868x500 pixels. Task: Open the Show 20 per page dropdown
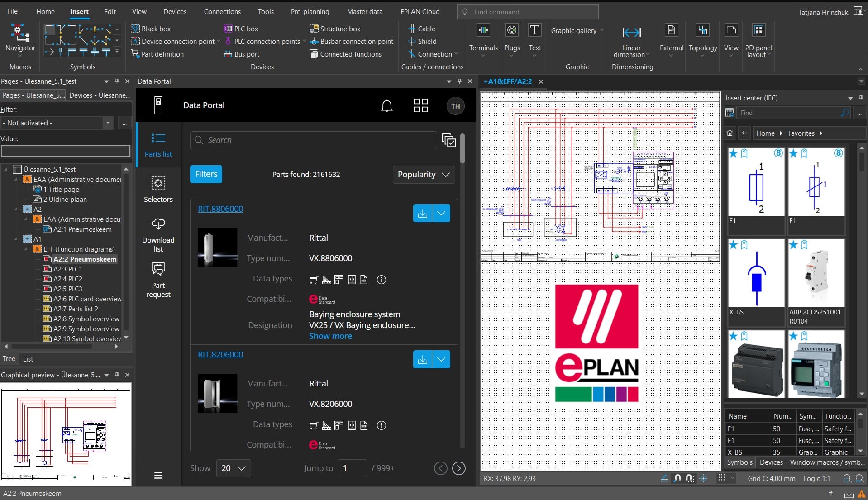coord(234,468)
